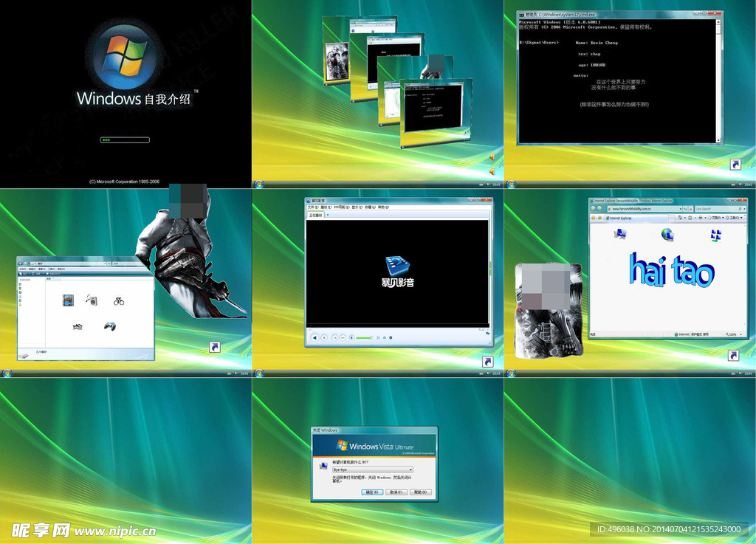756x544 pixels.
Task: Select the 正在播放 tab in 暴风影音
Action: coord(315,215)
